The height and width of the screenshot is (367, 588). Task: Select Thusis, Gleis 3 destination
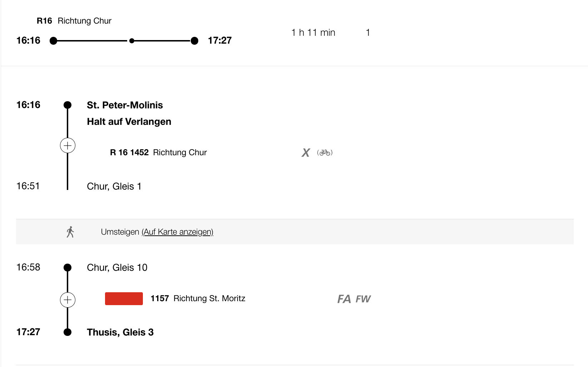pyautogui.click(x=120, y=332)
